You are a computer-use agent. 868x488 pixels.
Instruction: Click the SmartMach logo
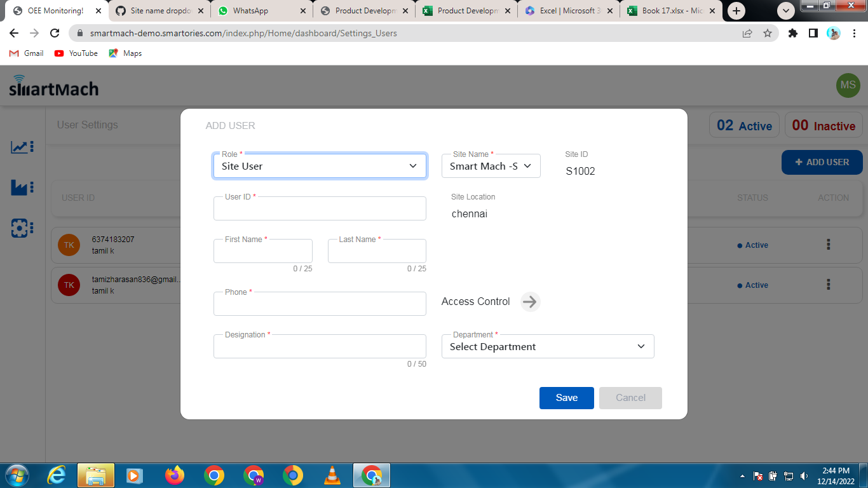54,85
